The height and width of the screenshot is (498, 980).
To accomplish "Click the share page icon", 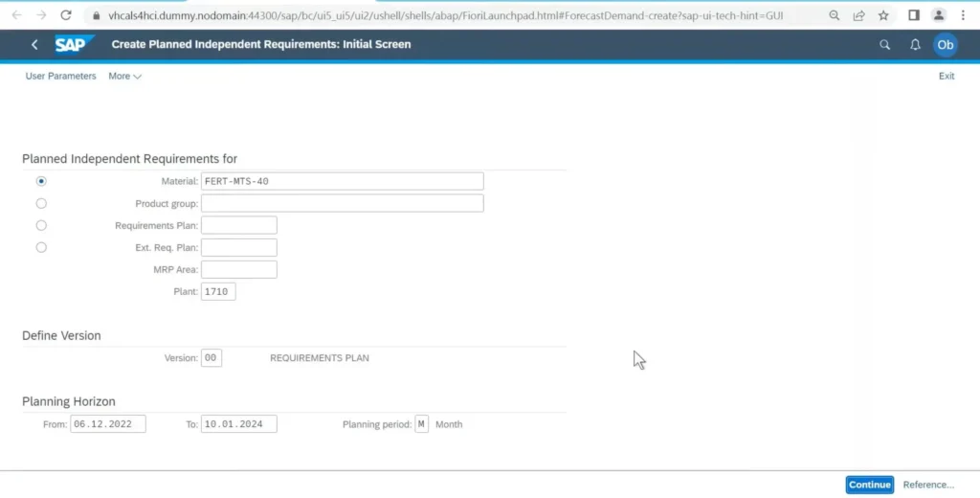I will 858,15.
